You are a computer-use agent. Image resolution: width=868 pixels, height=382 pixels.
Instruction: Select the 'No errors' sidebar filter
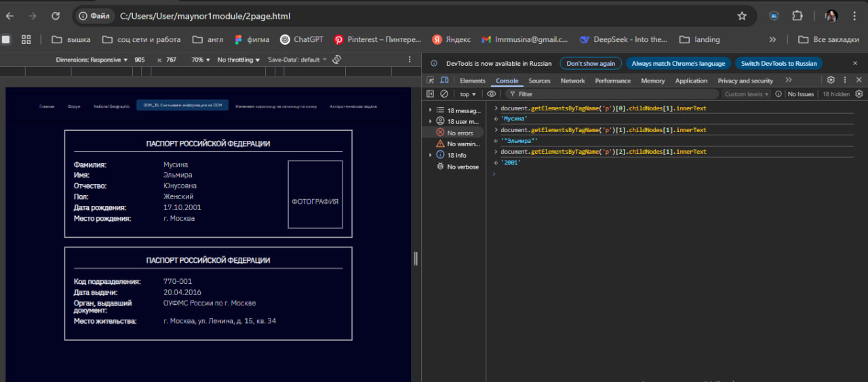(x=460, y=133)
